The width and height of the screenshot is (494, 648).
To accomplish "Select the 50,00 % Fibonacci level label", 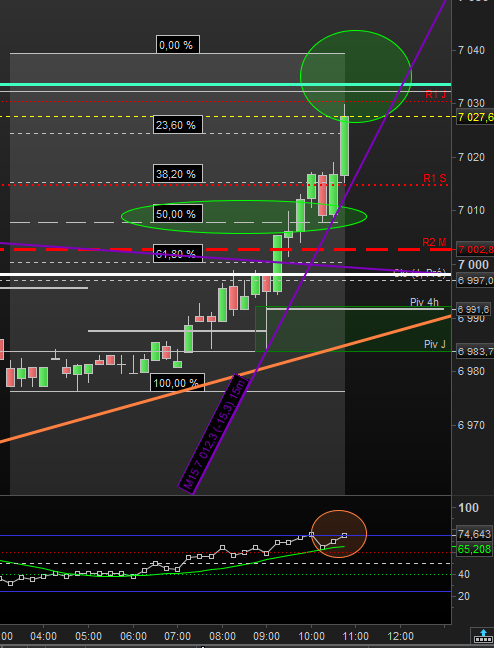I will 178,214.
